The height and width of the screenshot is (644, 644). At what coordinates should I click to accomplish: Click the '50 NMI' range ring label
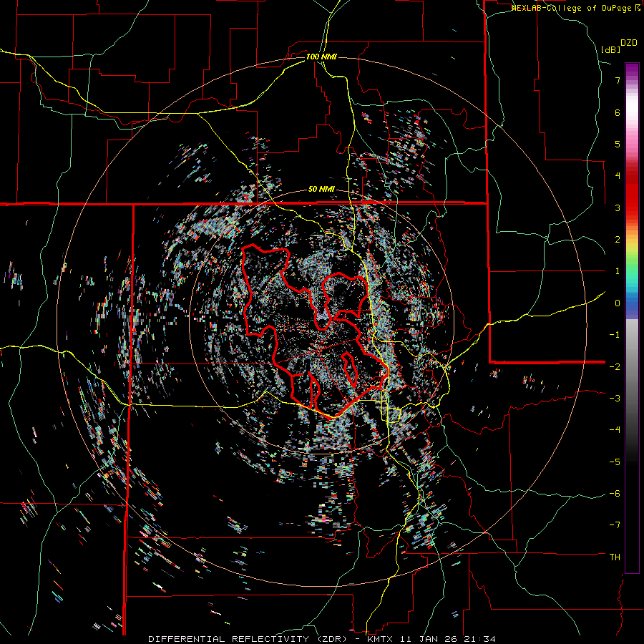tap(321, 190)
